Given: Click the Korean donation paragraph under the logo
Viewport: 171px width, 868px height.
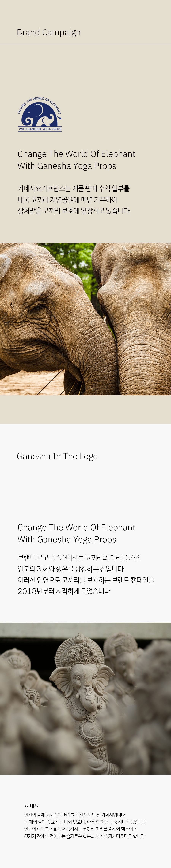Looking at the screenshot, I should tap(74, 200).
